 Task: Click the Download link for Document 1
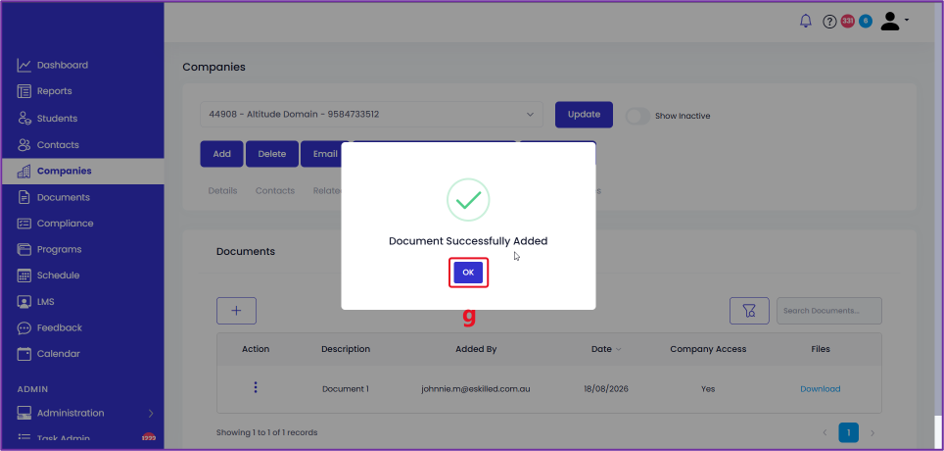coord(820,389)
